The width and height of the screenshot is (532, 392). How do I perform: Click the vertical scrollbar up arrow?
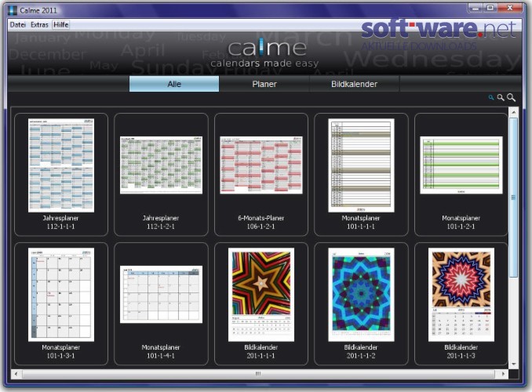[x=513, y=112]
